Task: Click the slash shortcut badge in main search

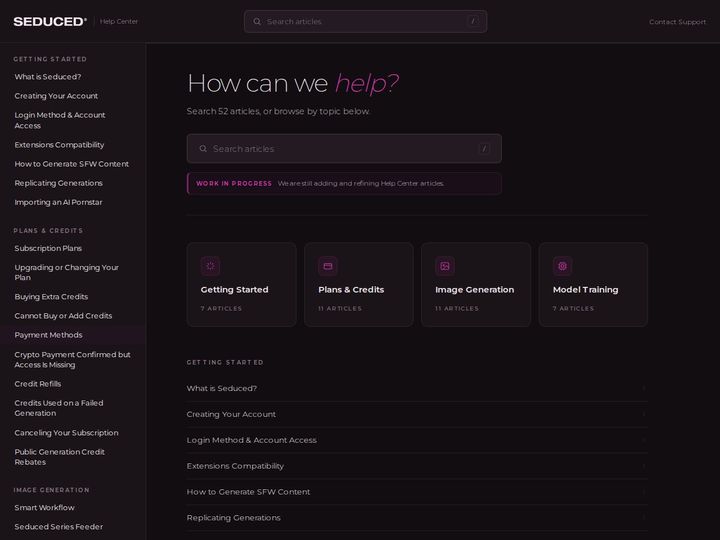Action: point(484,149)
